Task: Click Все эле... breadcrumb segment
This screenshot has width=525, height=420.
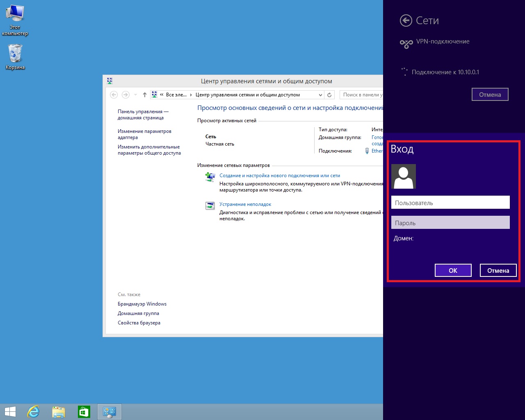Action: click(176, 95)
